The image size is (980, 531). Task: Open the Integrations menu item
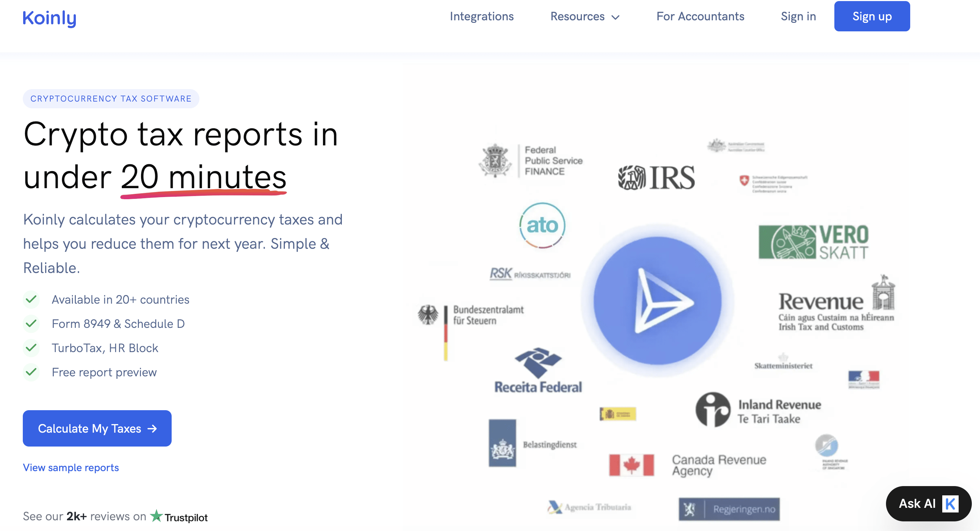[x=481, y=16]
